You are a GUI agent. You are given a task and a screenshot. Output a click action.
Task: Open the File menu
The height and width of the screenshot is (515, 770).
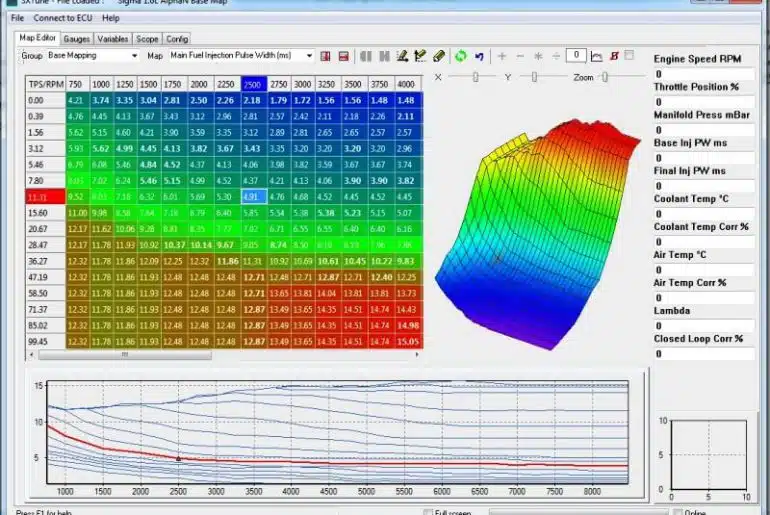pyautogui.click(x=17, y=18)
